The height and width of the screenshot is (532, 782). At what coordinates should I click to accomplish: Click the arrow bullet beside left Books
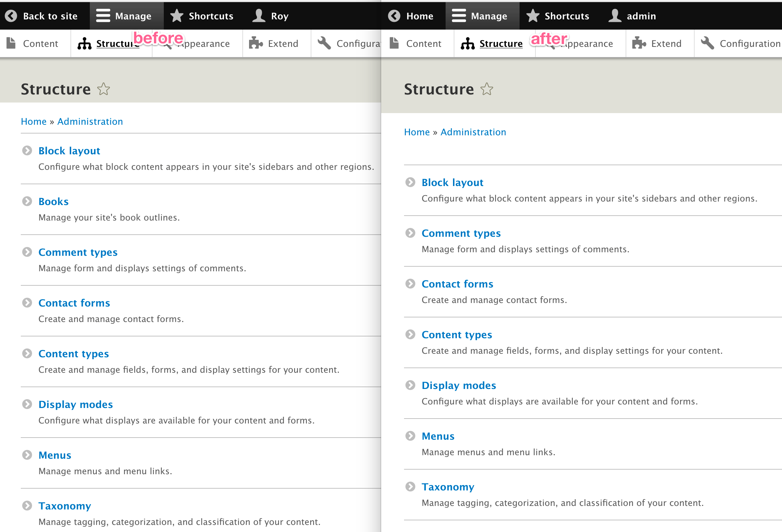[x=27, y=201]
